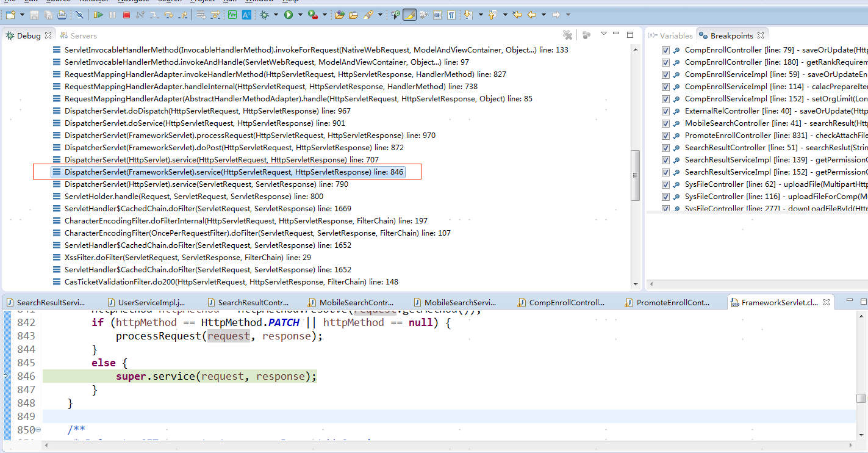Click the Step Return icon
The width and height of the screenshot is (868, 453).
[182, 15]
